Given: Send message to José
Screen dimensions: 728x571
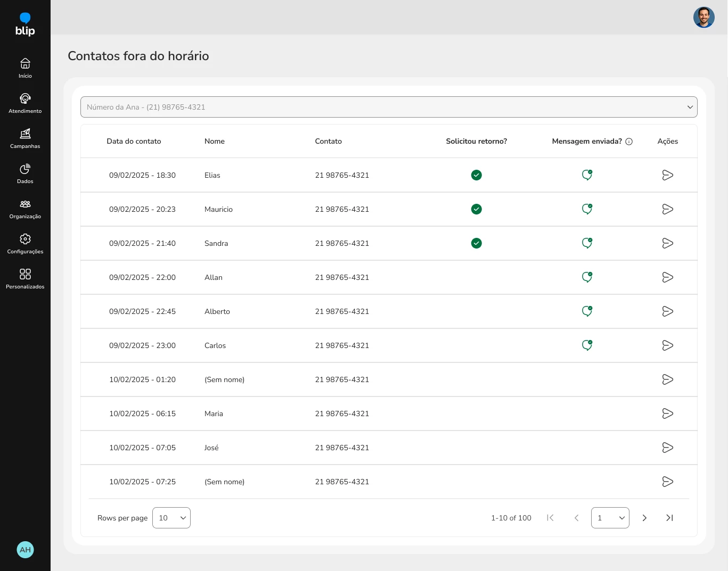Looking at the screenshot, I should (668, 448).
